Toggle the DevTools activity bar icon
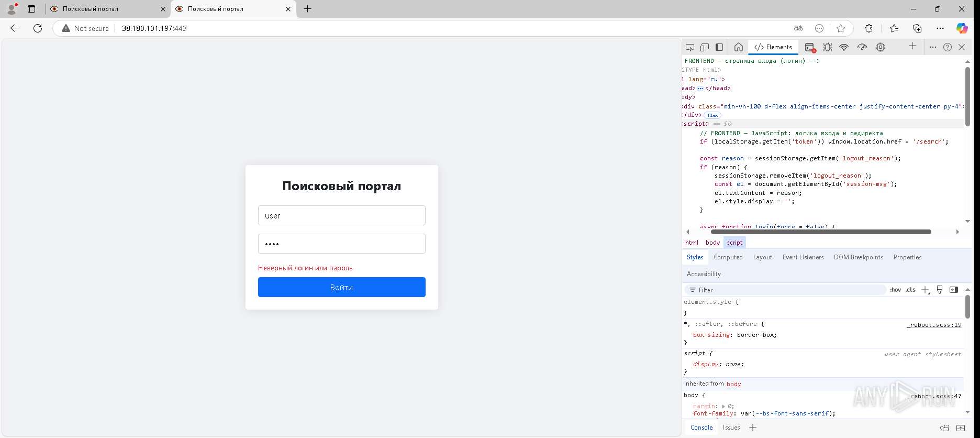 tap(719, 47)
